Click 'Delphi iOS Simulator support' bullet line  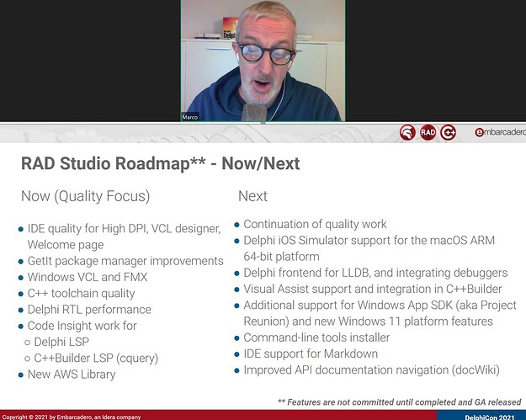(x=369, y=240)
